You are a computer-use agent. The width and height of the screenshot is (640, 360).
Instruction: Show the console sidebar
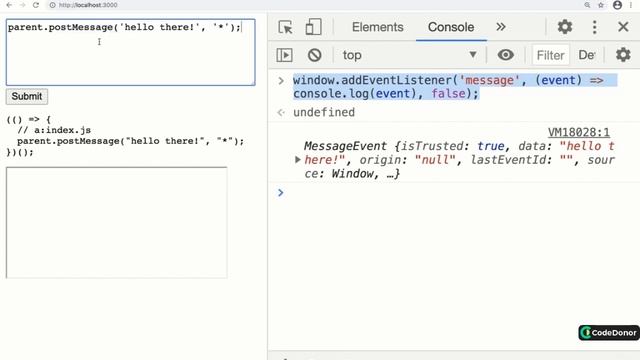pos(284,55)
